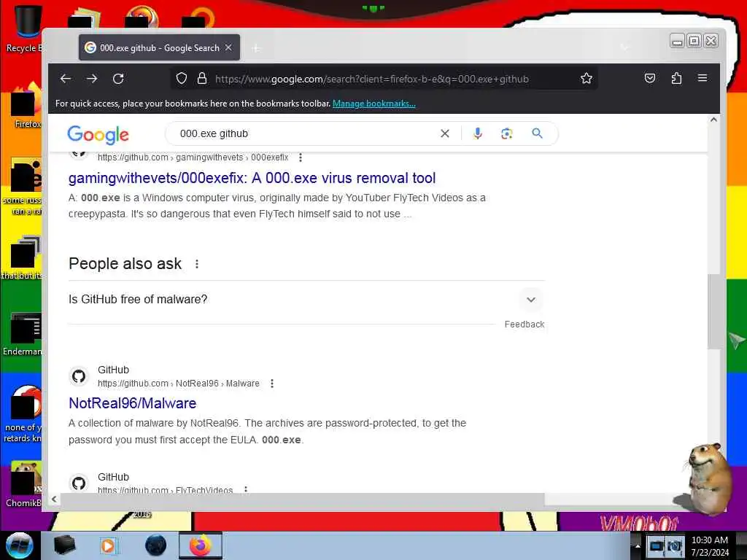Image resolution: width=747 pixels, height=560 pixels.
Task: Open the black box taskbar icon
Action: coord(64,545)
